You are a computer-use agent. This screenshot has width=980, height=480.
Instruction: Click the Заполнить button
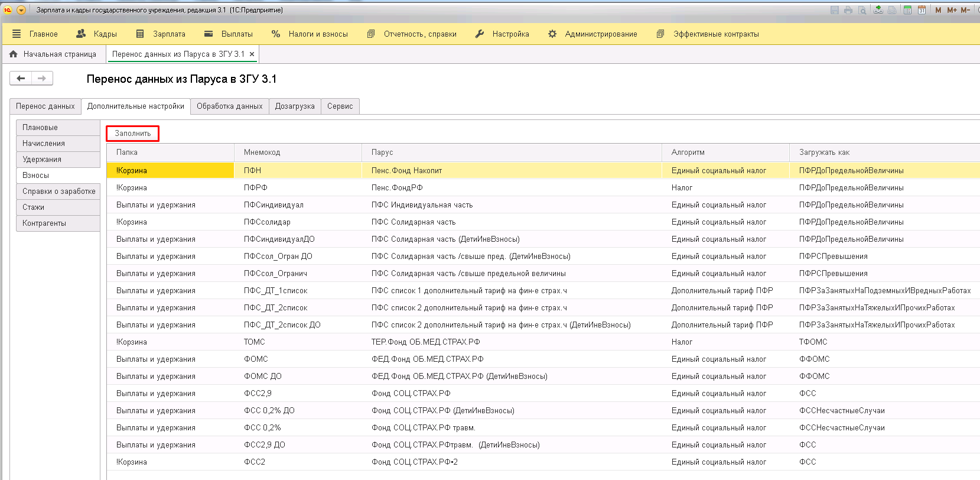click(x=133, y=134)
